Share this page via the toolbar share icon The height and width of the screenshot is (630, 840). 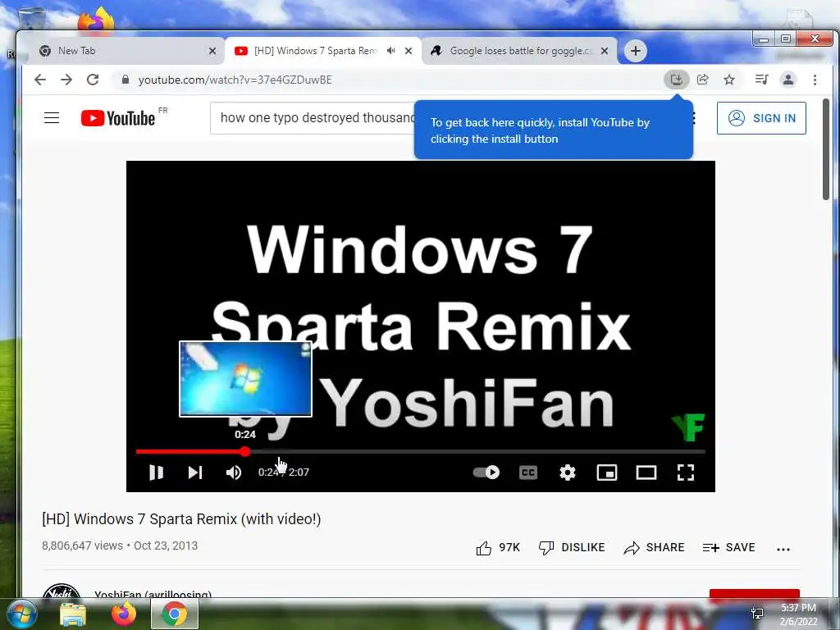[x=703, y=80]
